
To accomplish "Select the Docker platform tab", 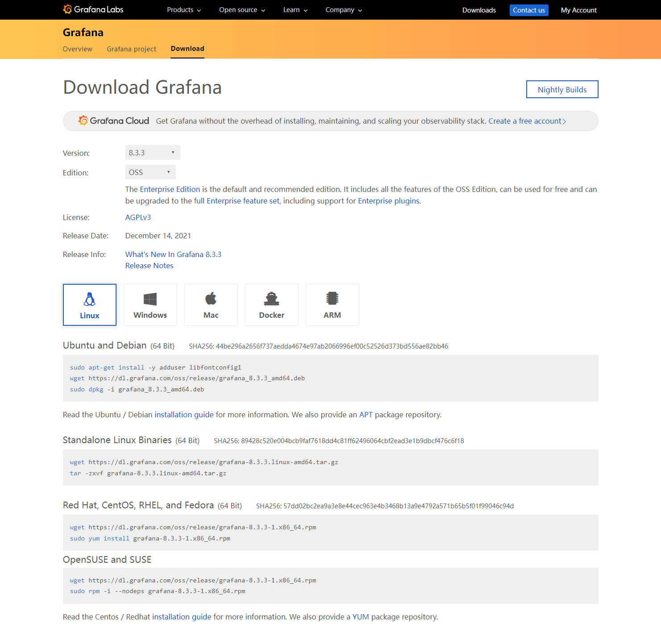I will coord(272,305).
